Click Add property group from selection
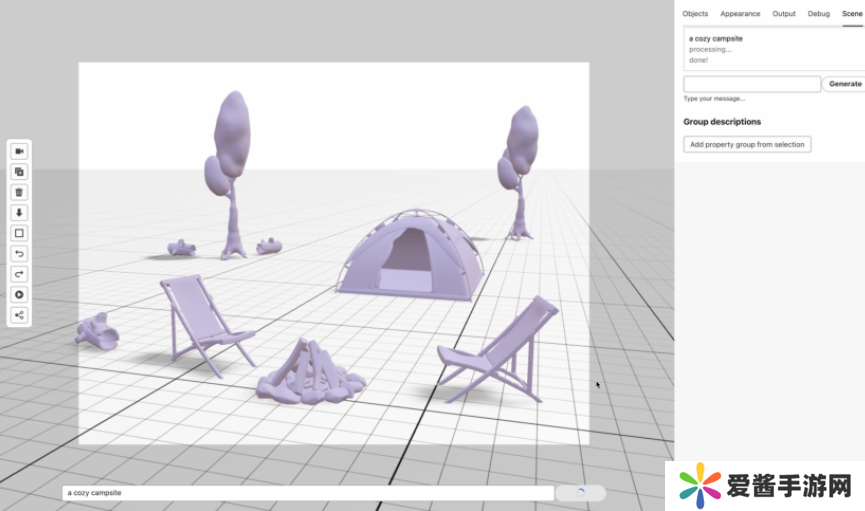Viewport: 865px width, 511px height. 747,144
